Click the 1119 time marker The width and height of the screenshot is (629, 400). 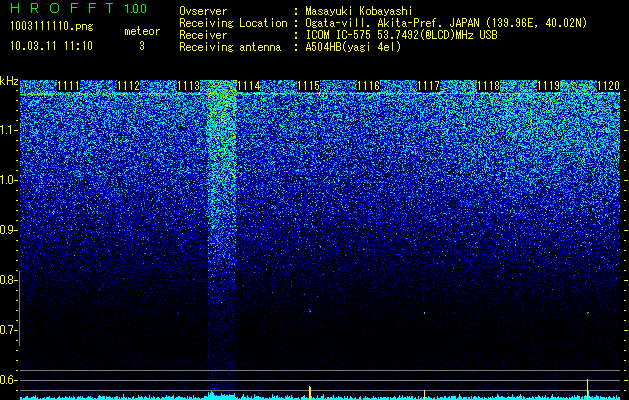548,86
